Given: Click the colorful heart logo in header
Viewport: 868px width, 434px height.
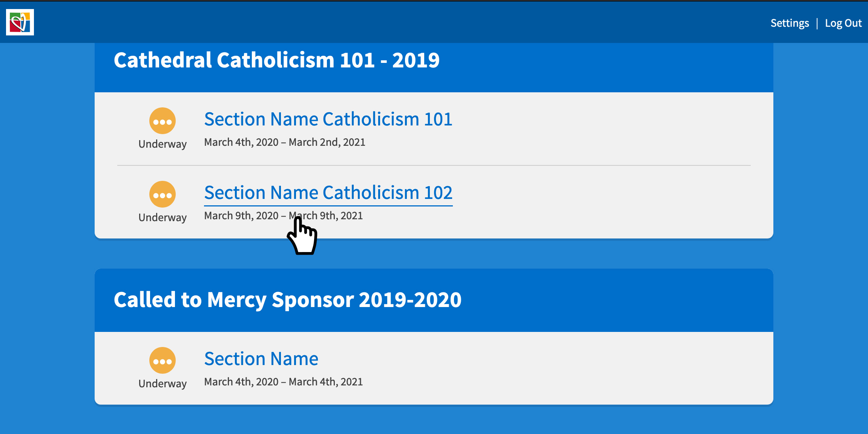Looking at the screenshot, I should pos(20,22).
